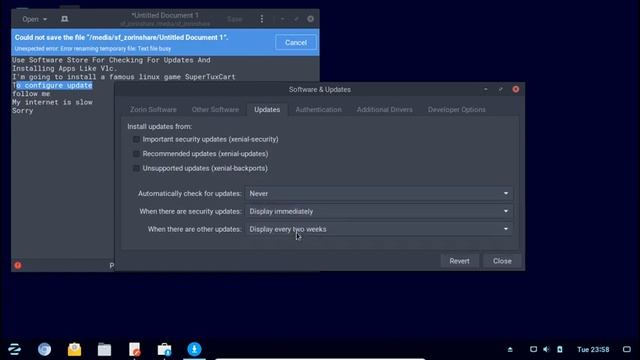This screenshot has width=640, height=360.
Task: Click the battery indicator in tray
Action: tap(560, 349)
